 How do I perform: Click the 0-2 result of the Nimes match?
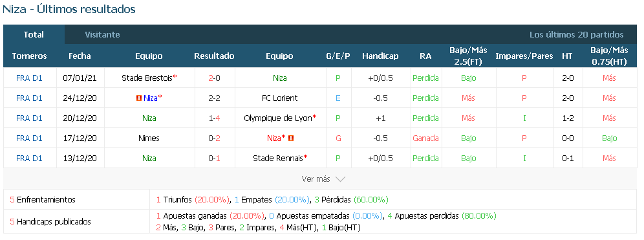(x=214, y=138)
